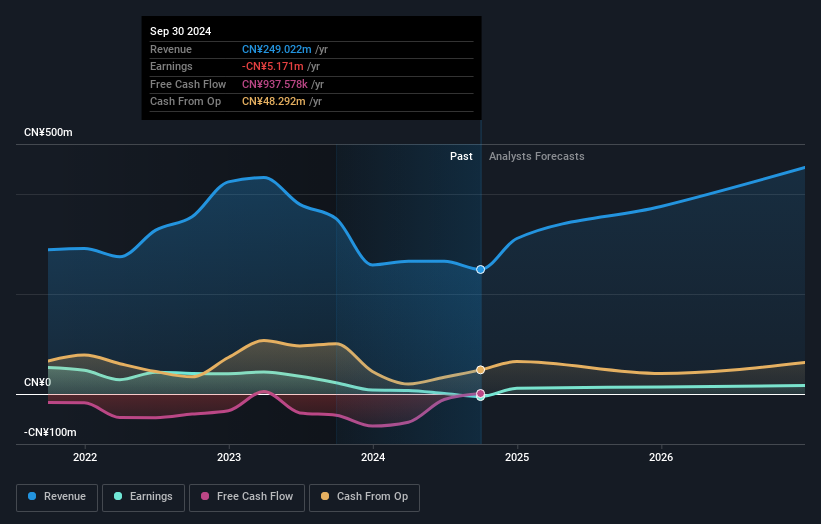Click the 2024 x-axis label
821x524 pixels.
[373, 458]
